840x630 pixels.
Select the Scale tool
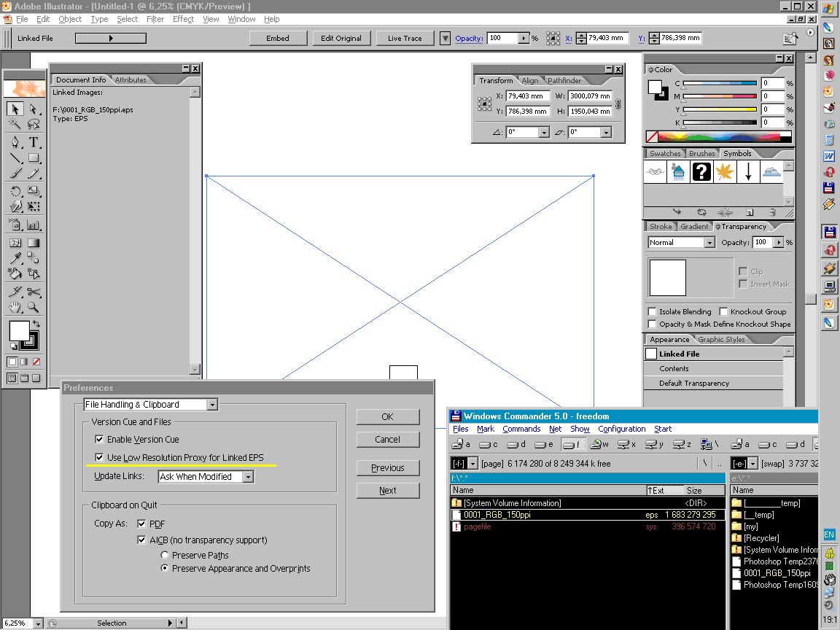pos(34,191)
